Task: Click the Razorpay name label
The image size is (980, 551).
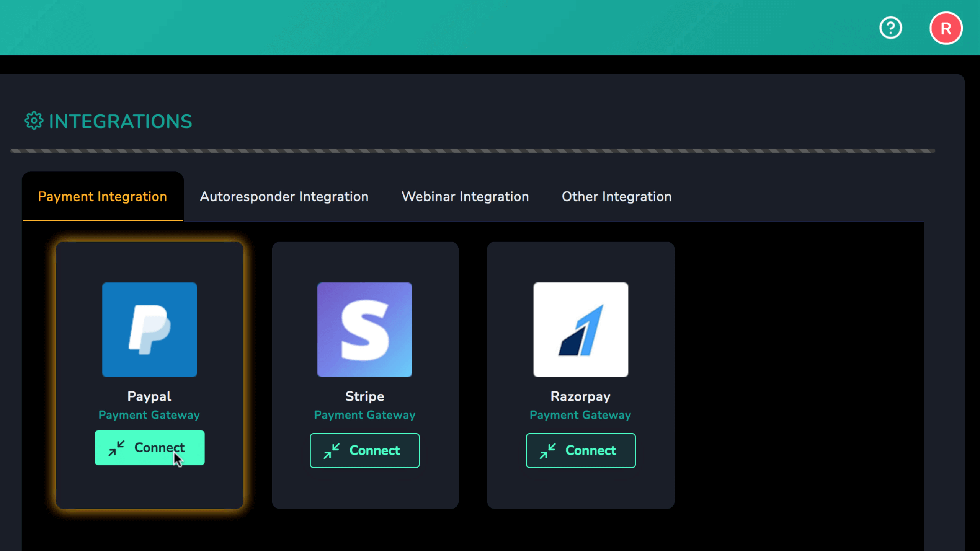Action: click(x=580, y=396)
